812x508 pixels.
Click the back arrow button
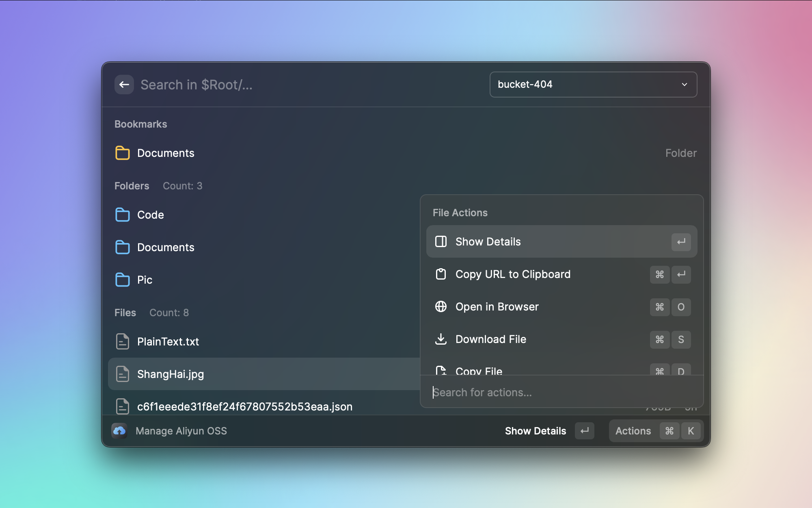click(124, 85)
